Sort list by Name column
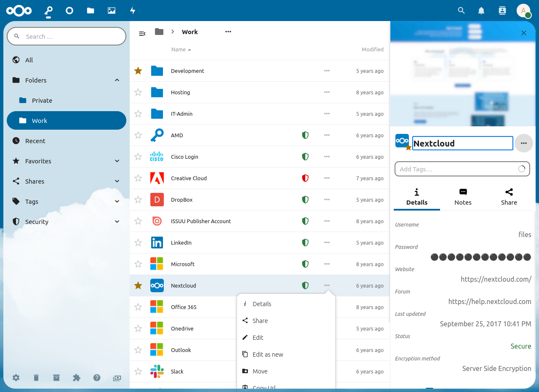 pyautogui.click(x=181, y=49)
